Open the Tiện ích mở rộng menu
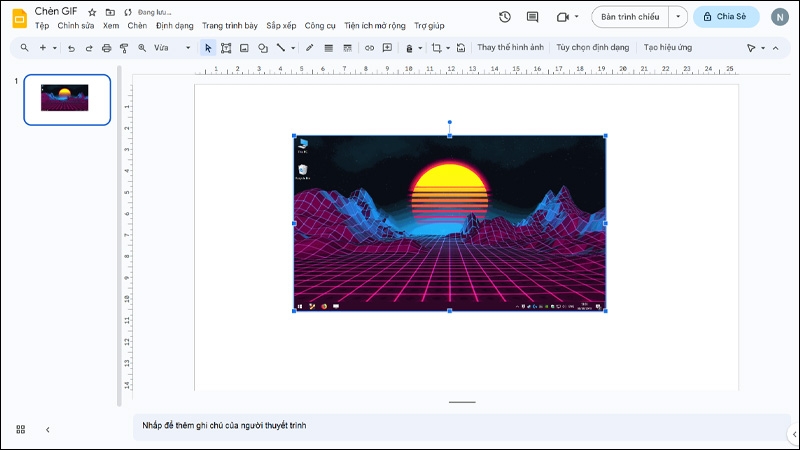The height and width of the screenshot is (450, 800). tap(374, 26)
